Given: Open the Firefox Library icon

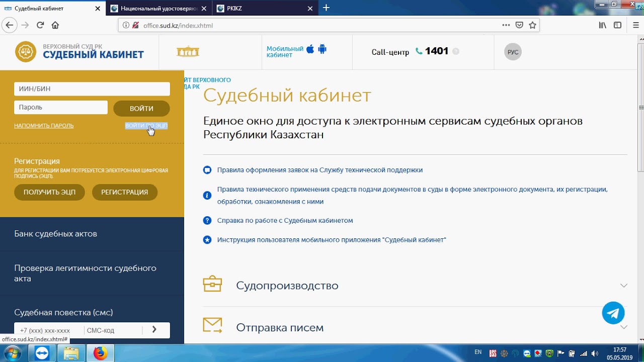Looking at the screenshot, I should coord(602,25).
